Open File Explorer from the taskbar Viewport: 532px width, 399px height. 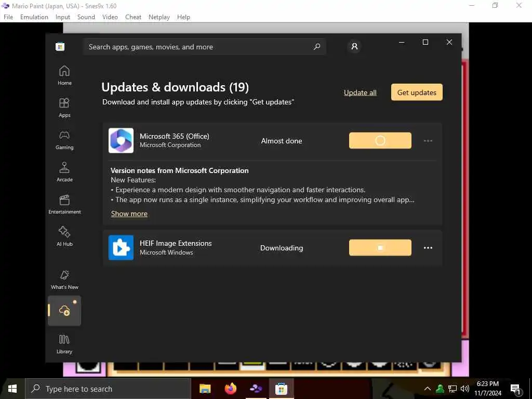point(205,389)
